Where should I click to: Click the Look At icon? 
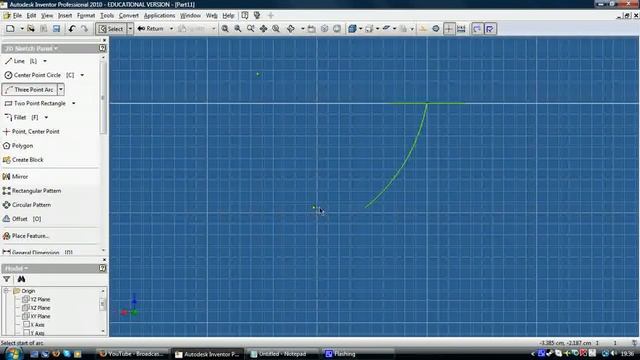click(311, 29)
